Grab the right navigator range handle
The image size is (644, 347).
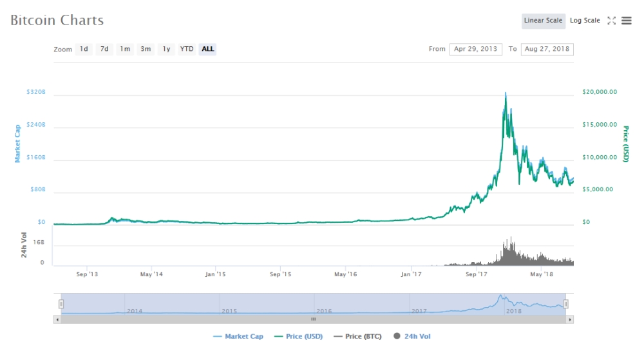coord(565,303)
